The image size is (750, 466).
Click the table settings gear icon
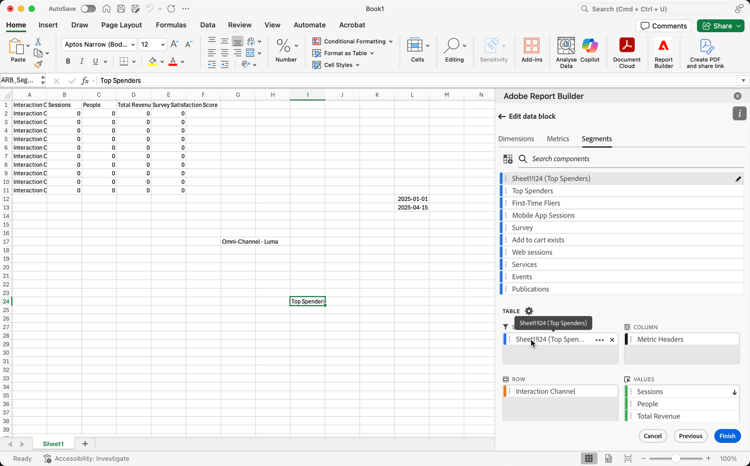tap(529, 311)
